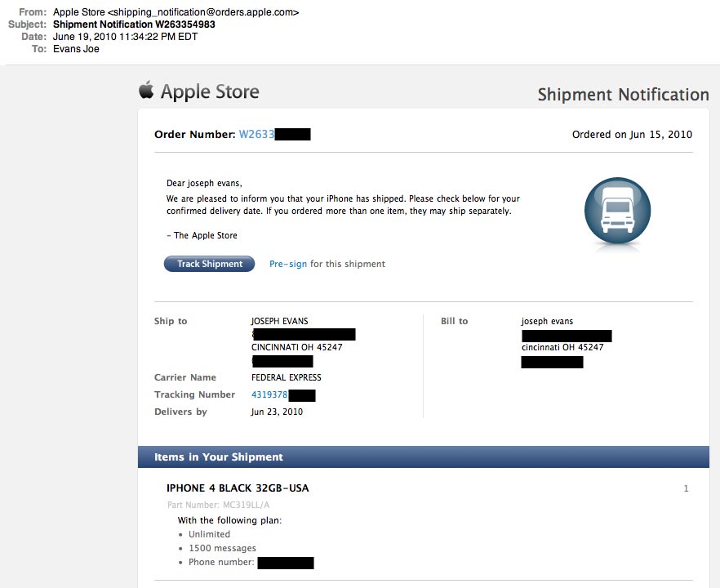Click the 1500 messages plan bullet
The width and height of the screenshot is (720, 588).
click(222, 548)
